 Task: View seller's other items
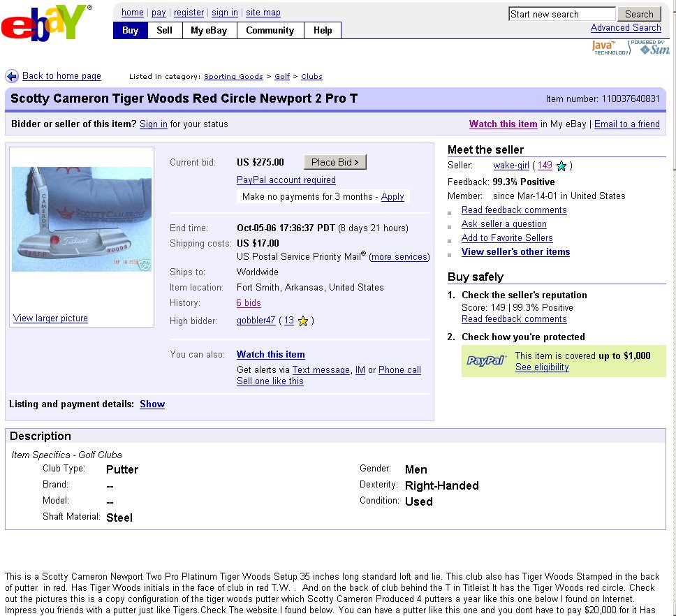tap(515, 251)
